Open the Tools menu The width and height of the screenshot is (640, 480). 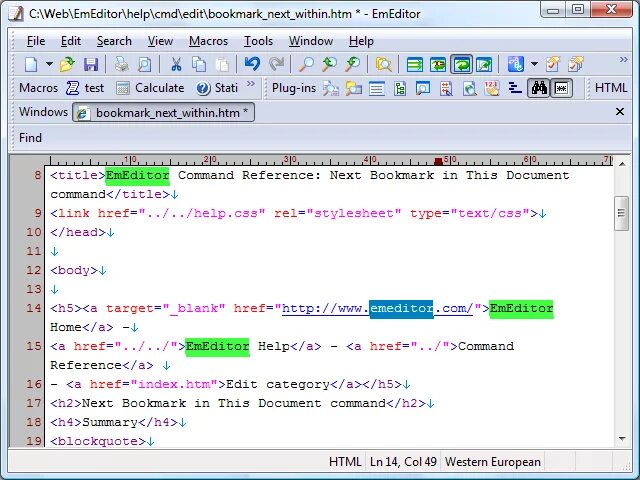click(258, 41)
